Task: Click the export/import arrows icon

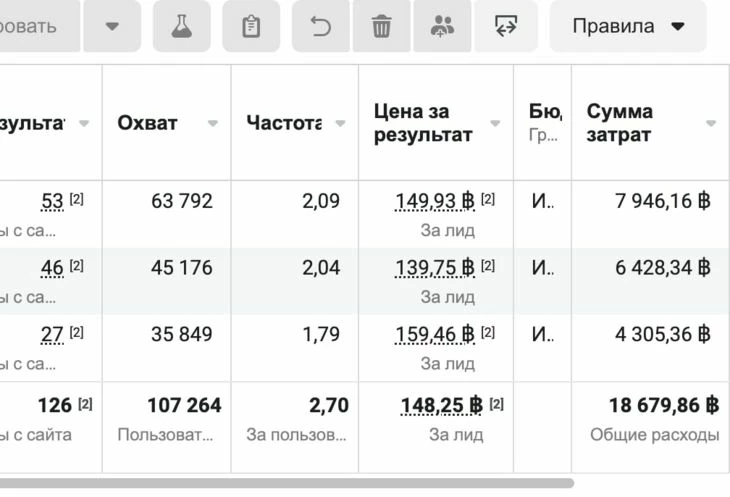Action: pos(506,27)
